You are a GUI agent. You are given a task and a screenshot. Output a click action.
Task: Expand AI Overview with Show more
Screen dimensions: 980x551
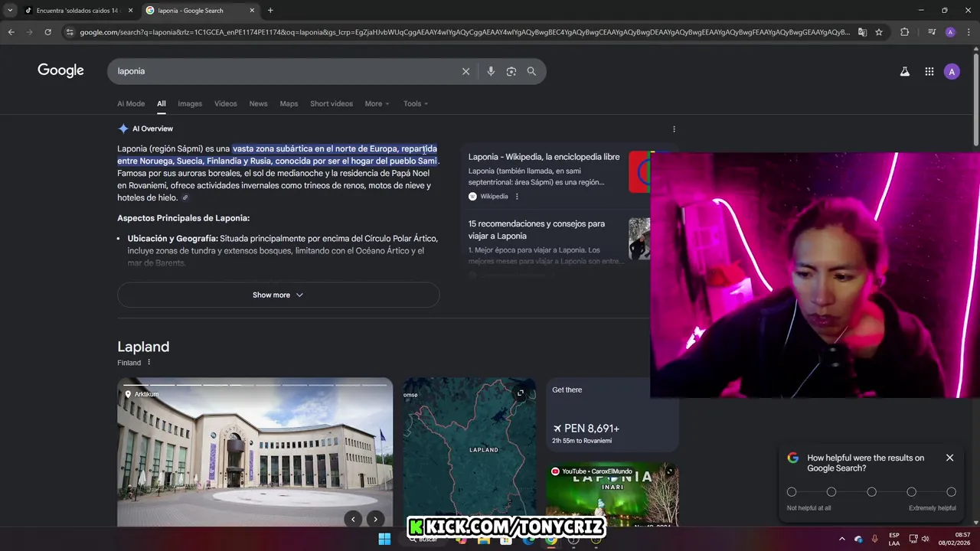click(278, 295)
